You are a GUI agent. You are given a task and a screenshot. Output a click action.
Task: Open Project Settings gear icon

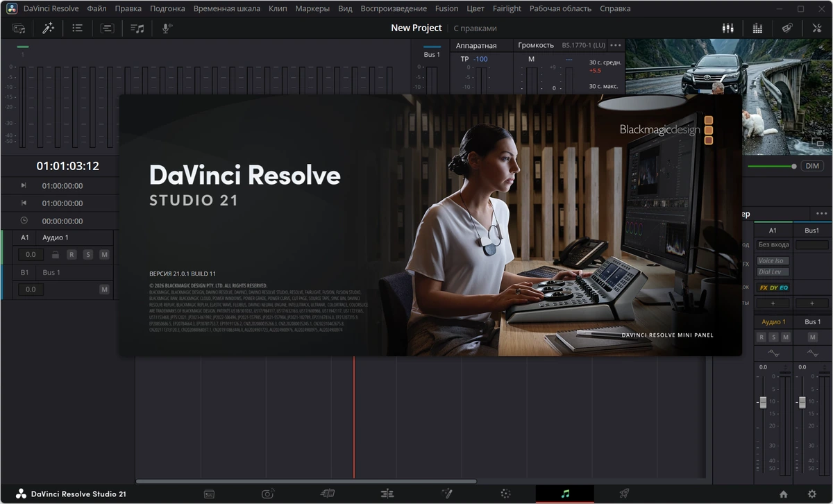812,494
